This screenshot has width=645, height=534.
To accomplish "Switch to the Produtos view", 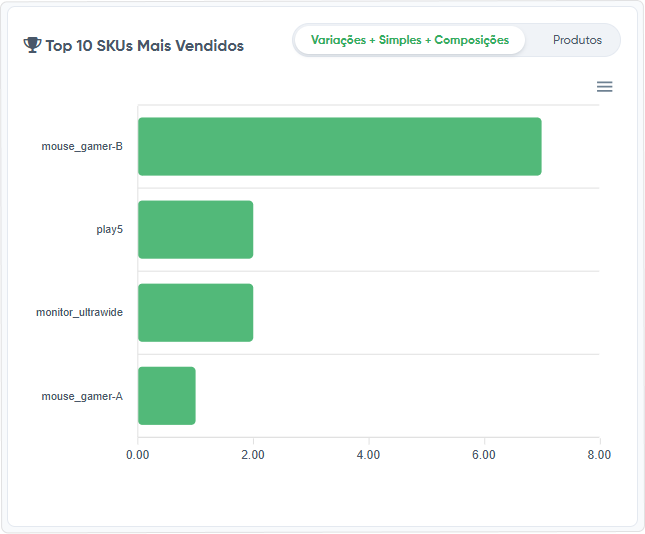I will [x=577, y=40].
